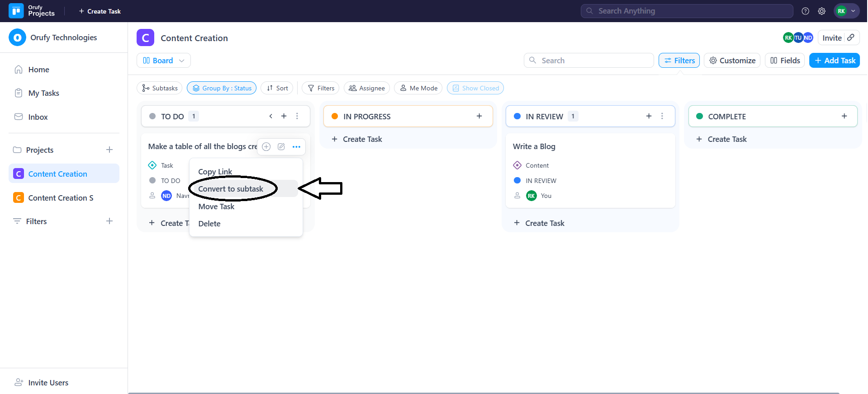The height and width of the screenshot is (394, 868).
Task: Choose Delete from the context menu
Action: pyautogui.click(x=209, y=224)
